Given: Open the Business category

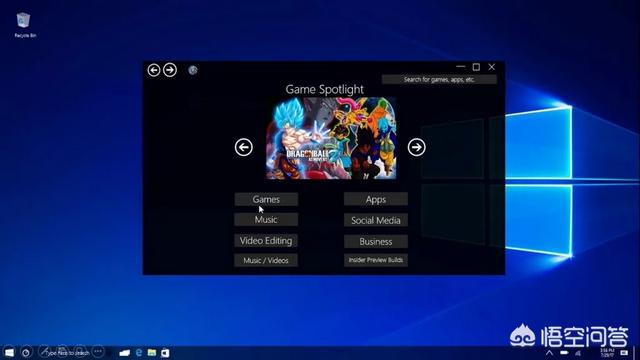Looking at the screenshot, I should tap(376, 241).
